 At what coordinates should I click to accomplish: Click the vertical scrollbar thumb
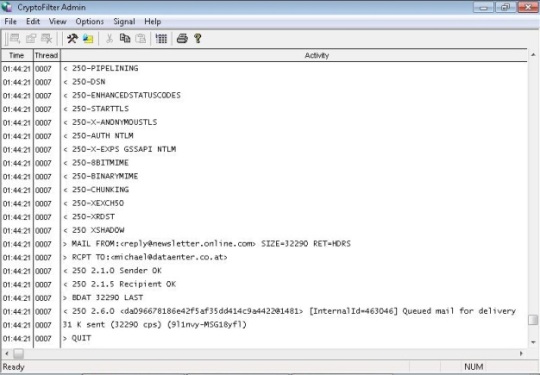[533, 320]
